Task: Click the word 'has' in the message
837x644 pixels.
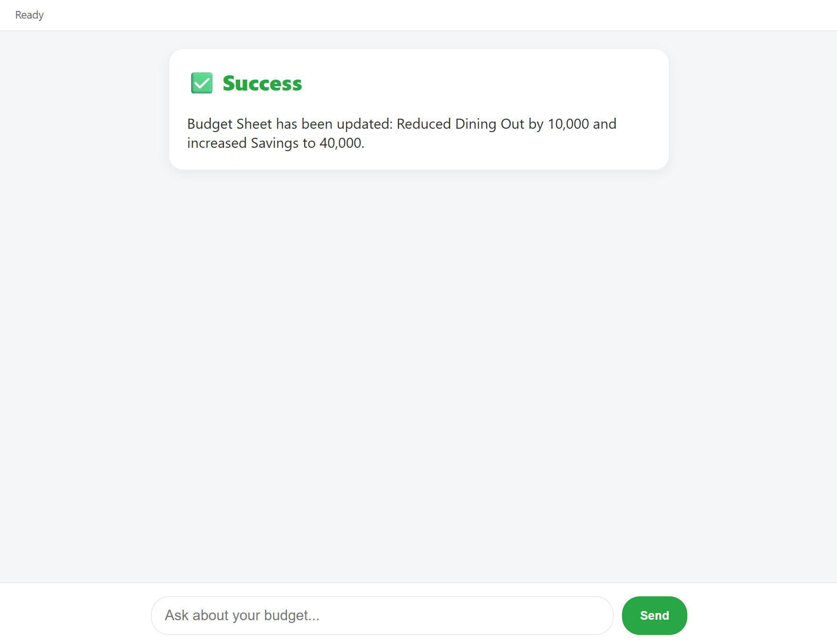Action: pos(286,124)
